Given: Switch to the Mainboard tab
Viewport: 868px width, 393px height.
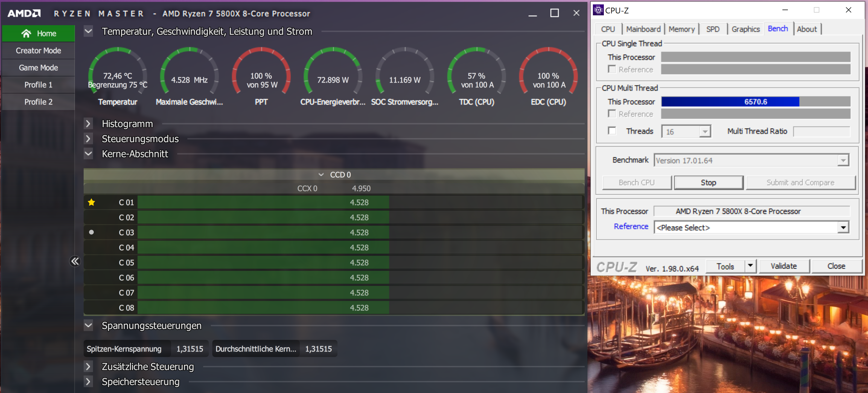Looking at the screenshot, I should (643, 29).
